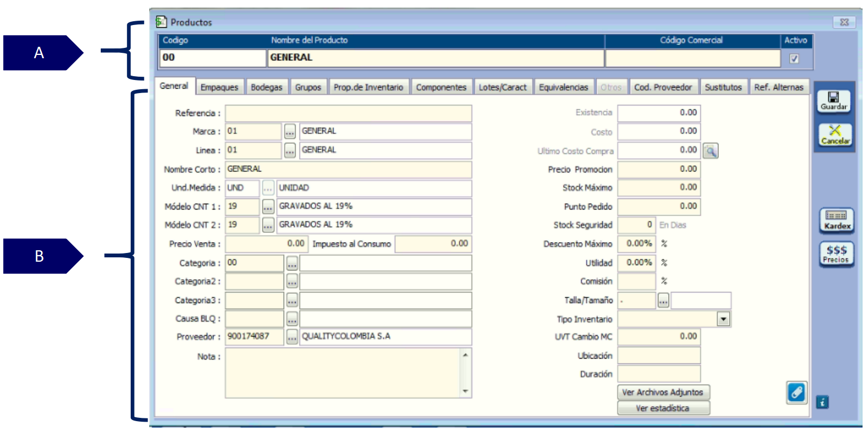Click Ver estadística button
This screenshot has height=432, width=868.
(663, 408)
